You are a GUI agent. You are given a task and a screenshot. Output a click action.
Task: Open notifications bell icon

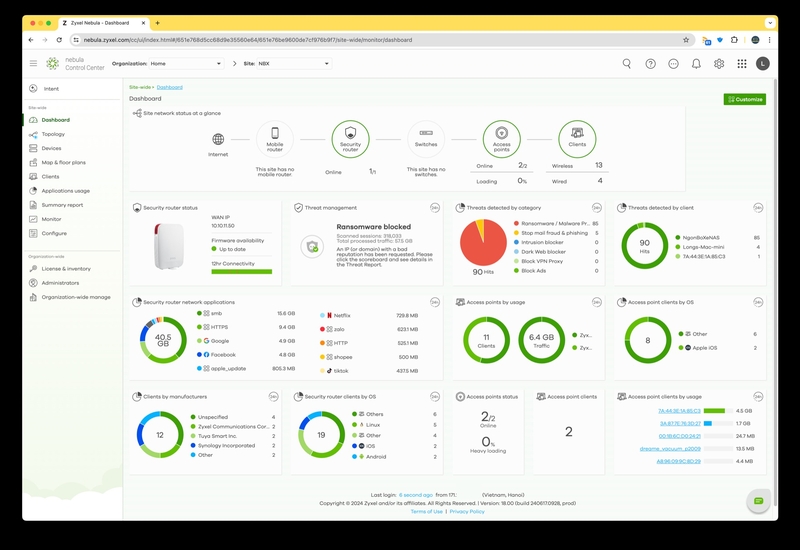[696, 64]
